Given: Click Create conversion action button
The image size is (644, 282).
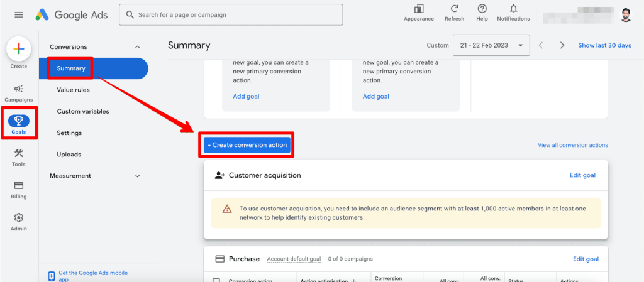Looking at the screenshot, I should click(x=247, y=145).
